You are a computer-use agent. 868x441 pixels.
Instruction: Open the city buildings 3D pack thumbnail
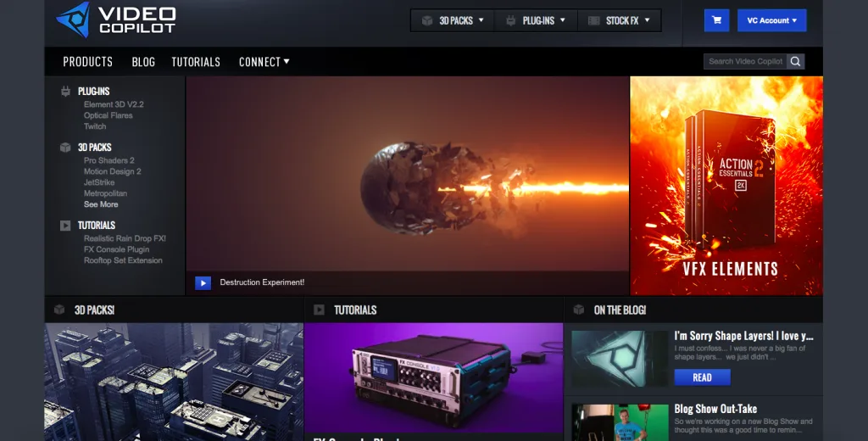174,382
